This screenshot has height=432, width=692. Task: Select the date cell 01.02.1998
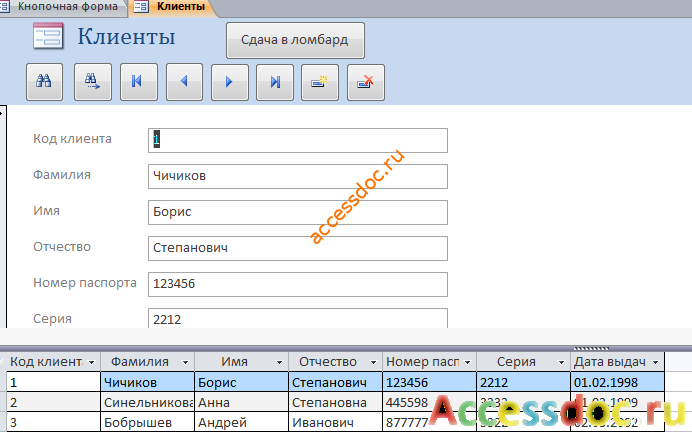(x=617, y=382)
